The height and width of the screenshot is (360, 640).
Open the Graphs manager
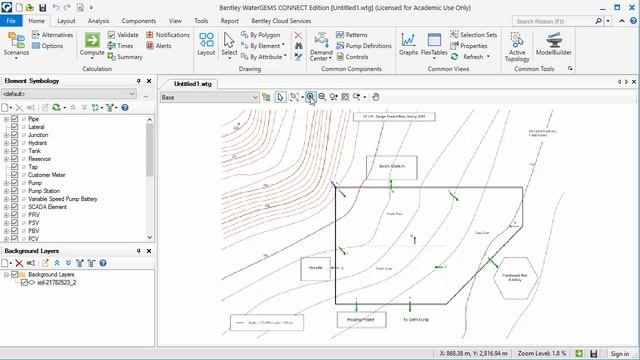[408, 44]
